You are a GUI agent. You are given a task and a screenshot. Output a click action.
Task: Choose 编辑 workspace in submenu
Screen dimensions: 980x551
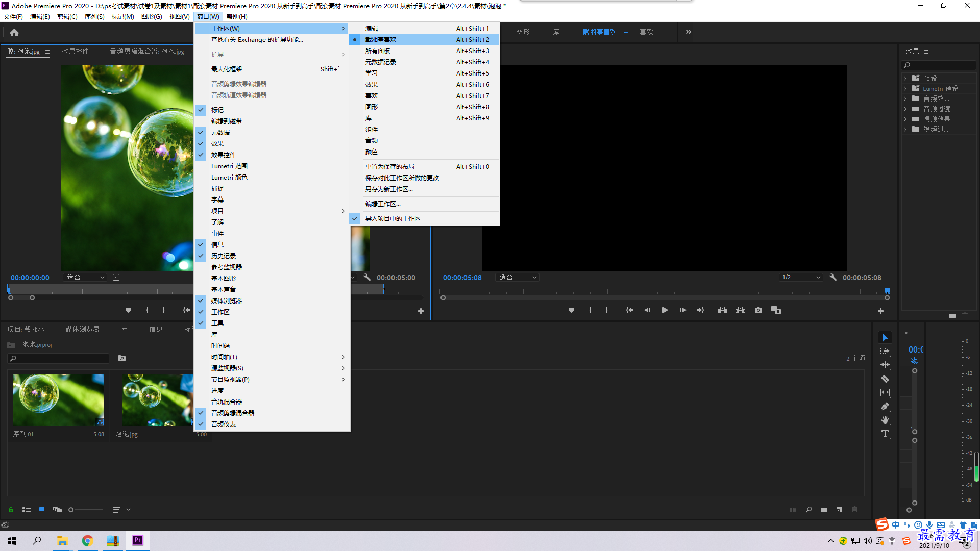pos(424,28)
